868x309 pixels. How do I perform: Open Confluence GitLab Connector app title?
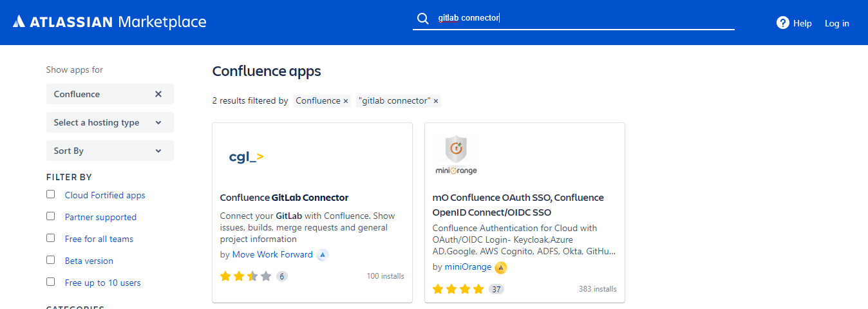coord(284,198)
